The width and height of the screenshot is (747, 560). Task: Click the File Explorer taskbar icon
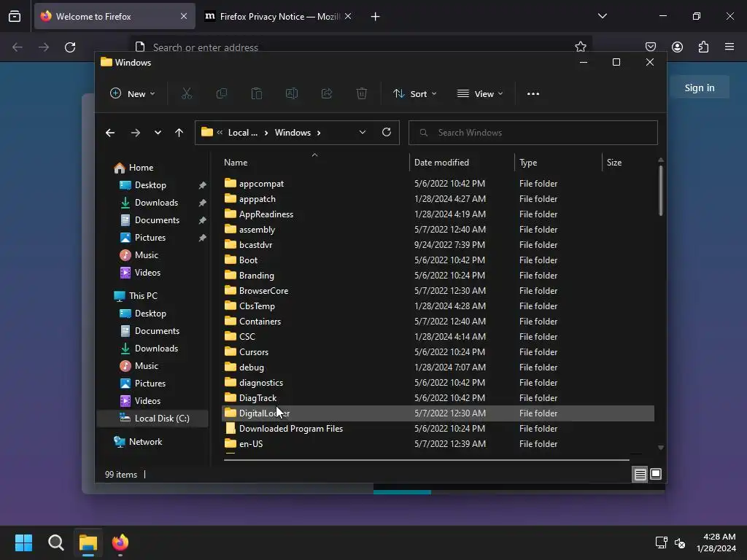88,542
